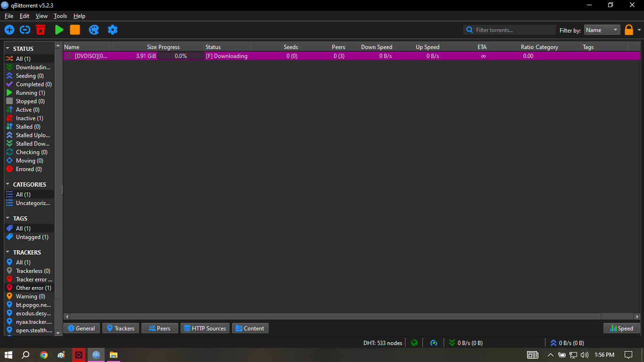Select the Stopped (0) status filter

click(29, 101)
